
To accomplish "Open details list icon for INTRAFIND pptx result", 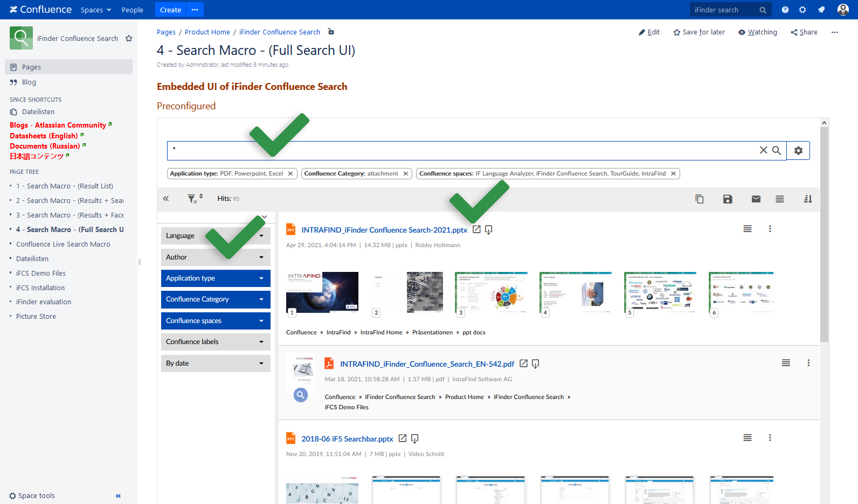I will click(x=748, y=229).
